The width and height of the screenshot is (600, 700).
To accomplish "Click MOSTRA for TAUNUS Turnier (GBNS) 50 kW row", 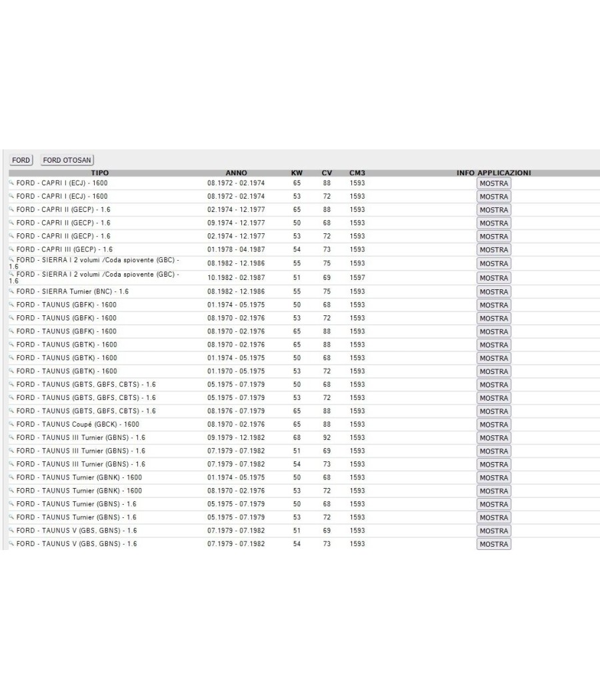I will point(494,505).
